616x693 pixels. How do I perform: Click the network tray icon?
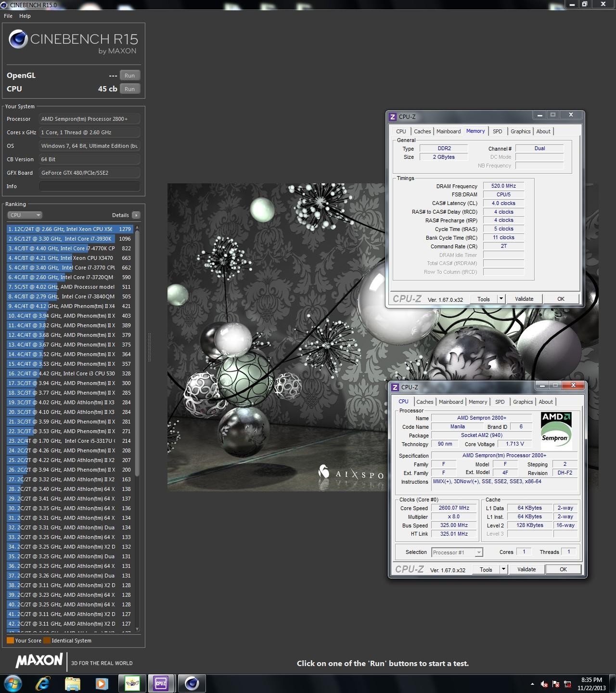click(x=568, y=684)
